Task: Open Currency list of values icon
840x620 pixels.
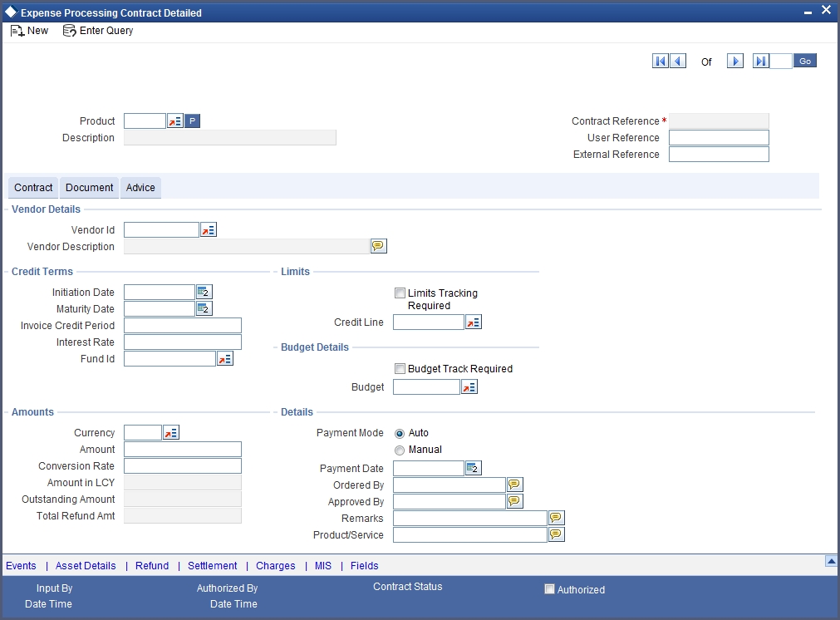Action: tap(171, 432)
